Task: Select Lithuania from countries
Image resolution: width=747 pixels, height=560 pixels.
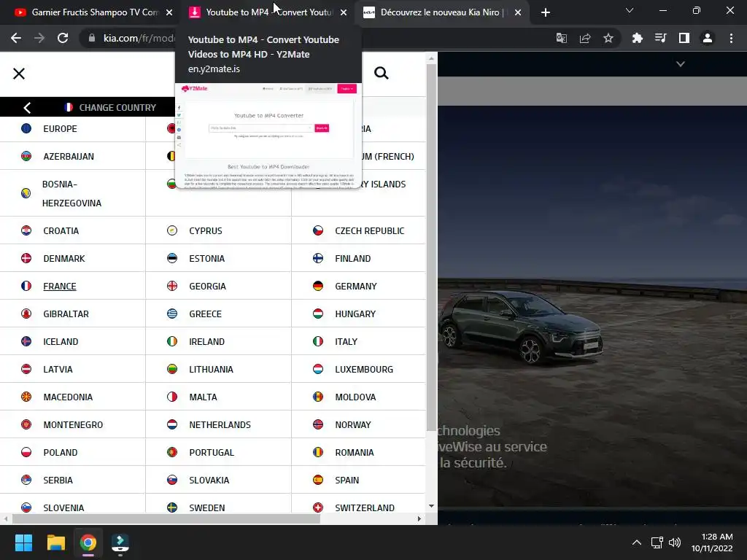Action: click(211, 369)
